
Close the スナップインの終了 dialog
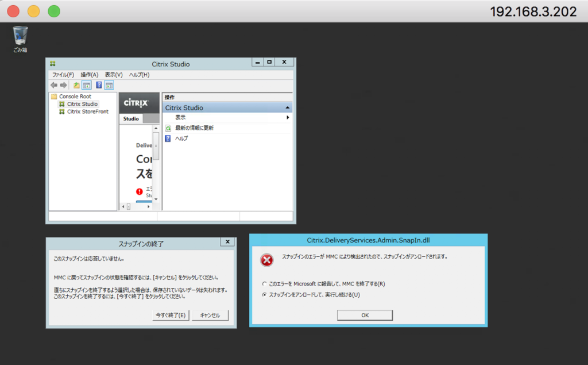pos(227,242)
